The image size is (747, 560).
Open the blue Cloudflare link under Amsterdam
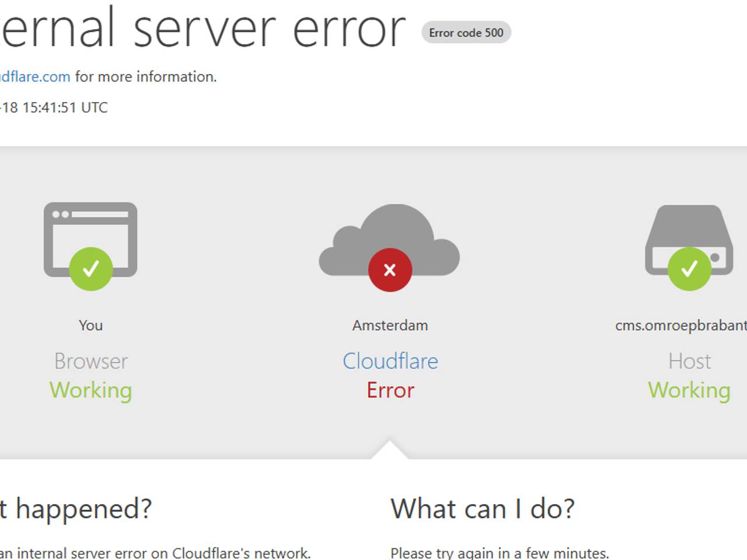(390, 361)
